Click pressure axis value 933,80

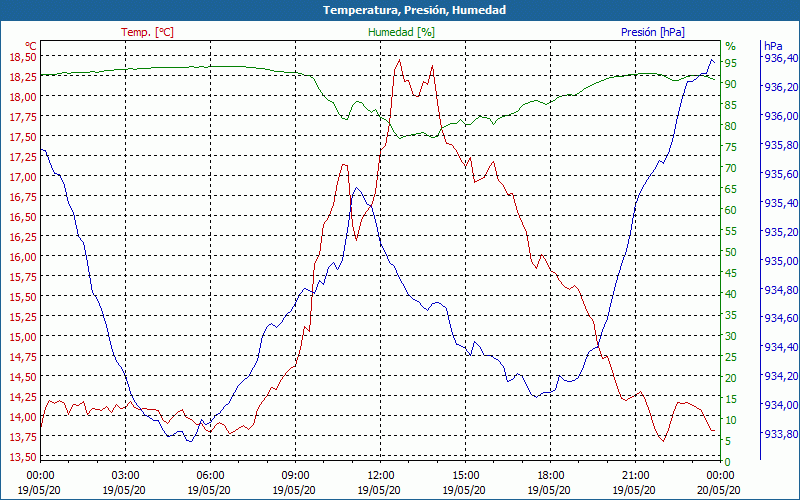(x=780, y=434)
